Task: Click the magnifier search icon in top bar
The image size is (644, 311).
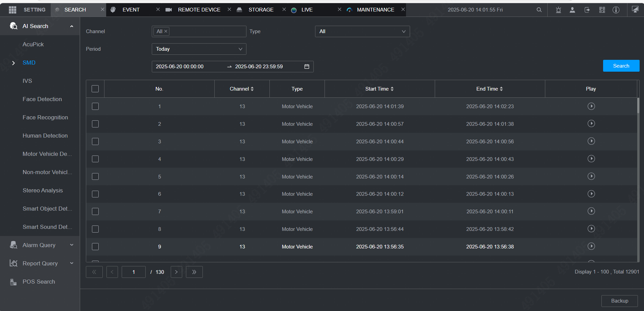Action: tap(539, 10)
